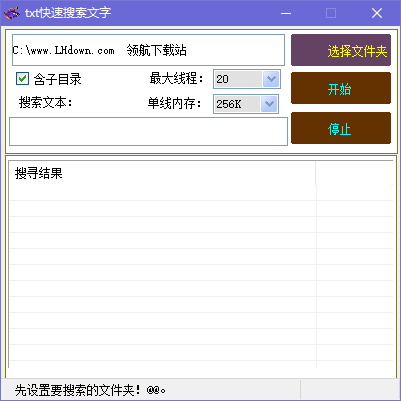Toggle the 含子目录 checkbox
The image size is (401, 401).
pyautogui.click(x=22, y=79)
